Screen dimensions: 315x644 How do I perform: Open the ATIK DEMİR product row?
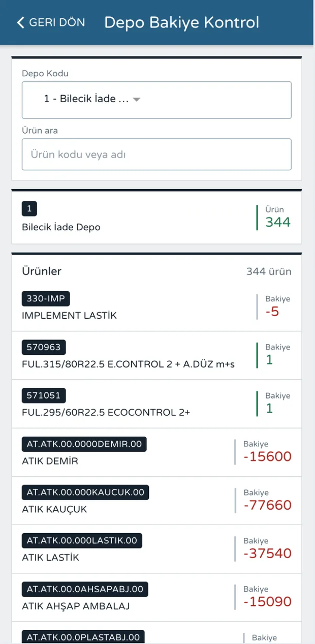coord(156,452)
